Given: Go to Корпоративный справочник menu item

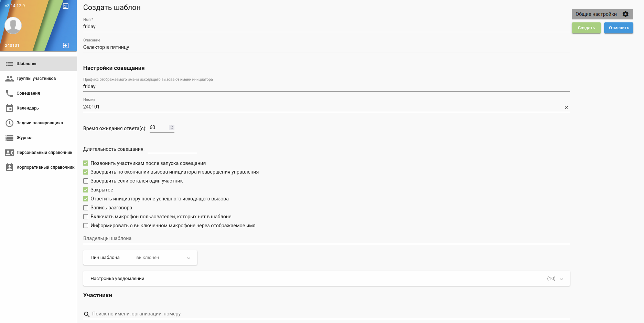Looking at the screenshot, I should [45, 167].
